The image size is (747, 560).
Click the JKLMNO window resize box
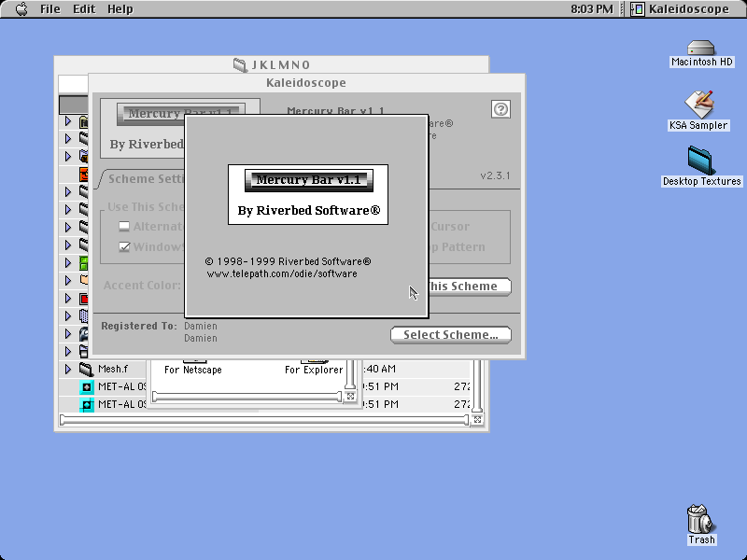477,419
